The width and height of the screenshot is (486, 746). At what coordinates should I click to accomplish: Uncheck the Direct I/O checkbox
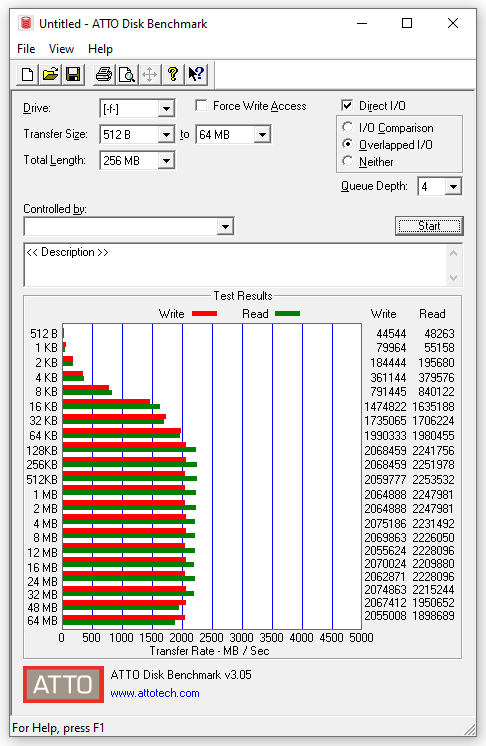(x=347, y=106)
